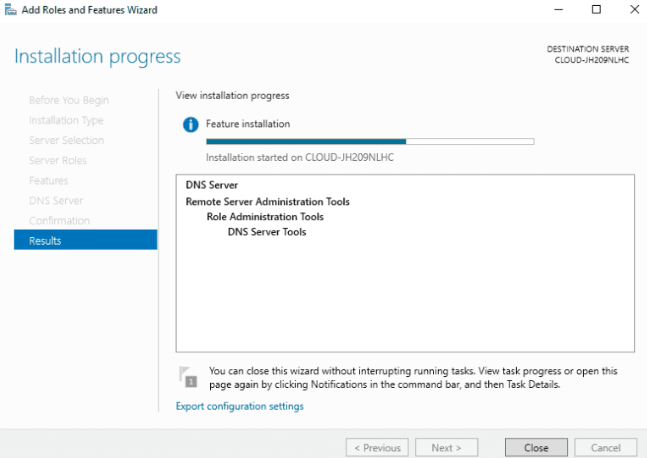This screenshot has height=458, width=647.
Task: Maximize the wizard window
Action: coord(596,9)
